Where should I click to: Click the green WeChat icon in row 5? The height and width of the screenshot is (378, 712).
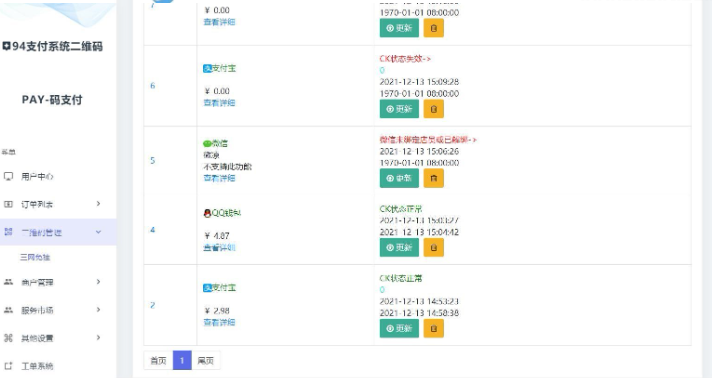tap(207, 144)
